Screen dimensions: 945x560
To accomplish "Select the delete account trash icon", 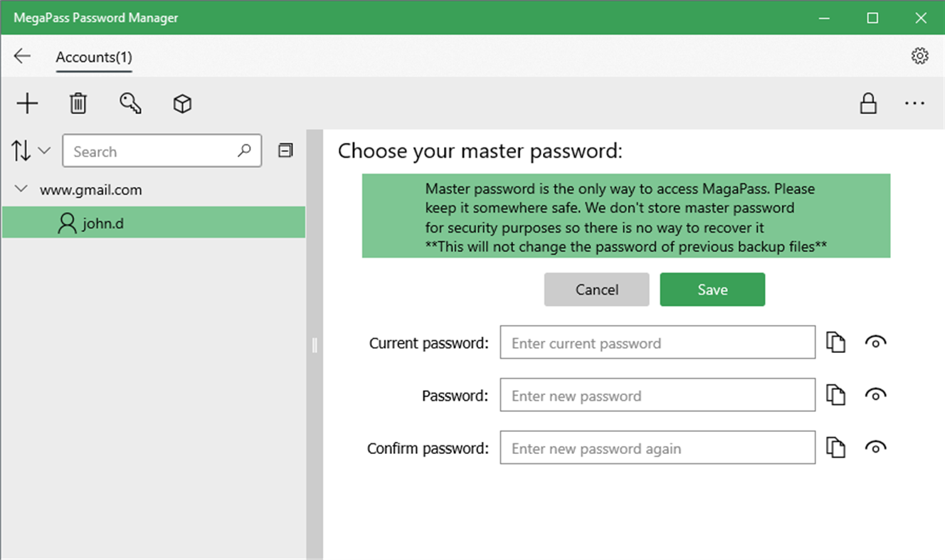I will (78, 103).
